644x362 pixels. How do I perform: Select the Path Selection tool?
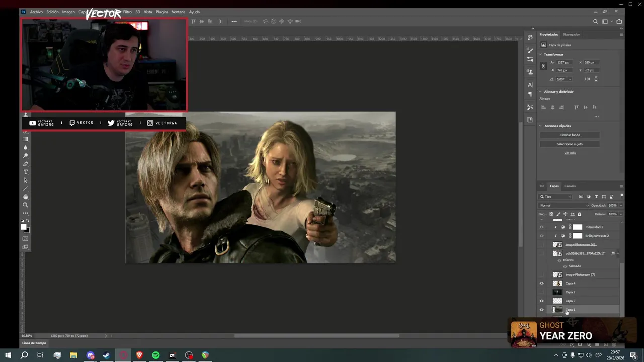click(x=26, y=180)
